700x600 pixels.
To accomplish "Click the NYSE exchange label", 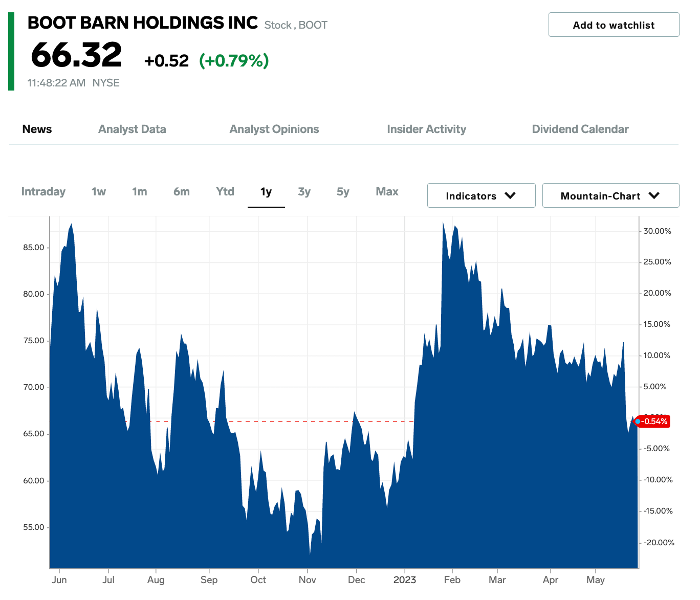I will tap(106, 83).
